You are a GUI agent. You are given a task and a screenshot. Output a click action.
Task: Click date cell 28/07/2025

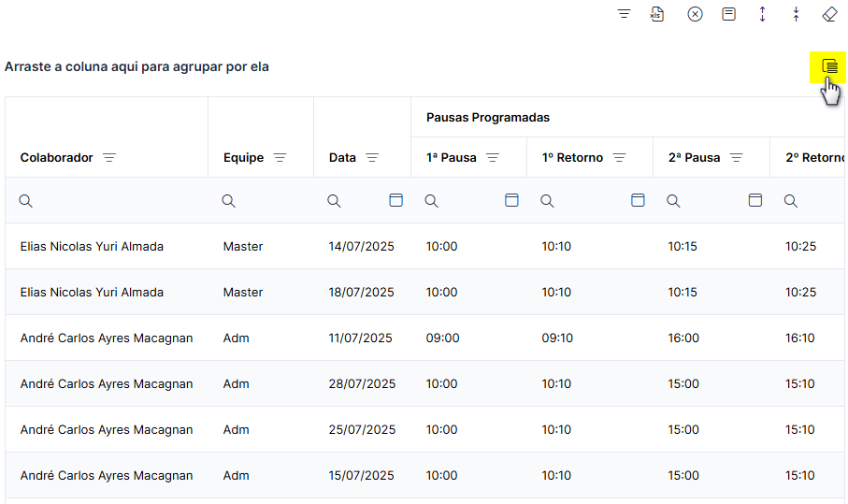coord(362,384)
